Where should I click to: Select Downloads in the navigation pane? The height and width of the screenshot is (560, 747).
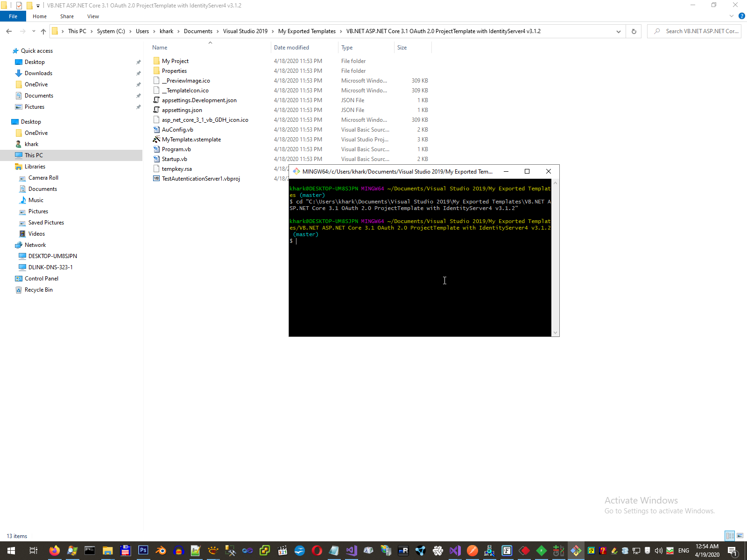click(38, 73)
